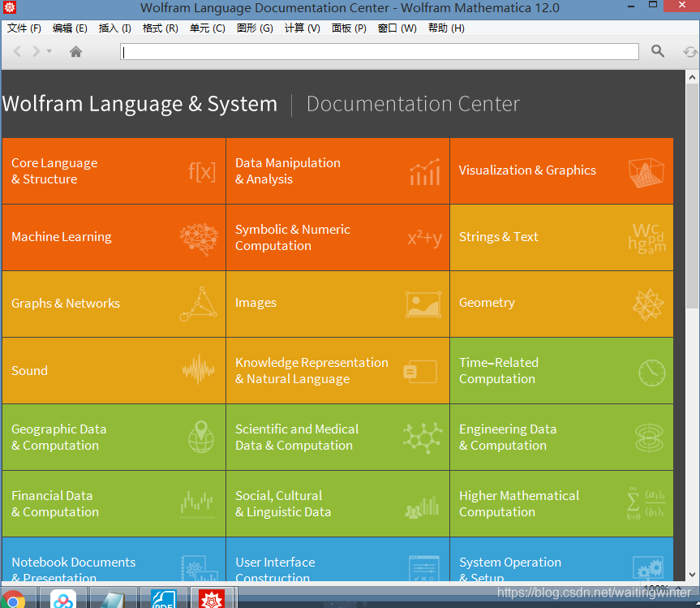Open the 图形 (G) menu

click(x=255, y=28)
